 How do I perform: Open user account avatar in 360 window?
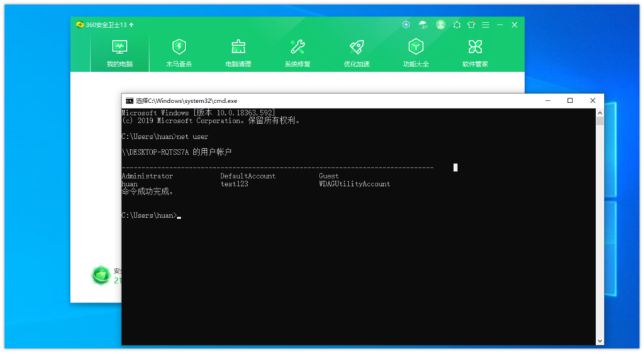[440, 24]
